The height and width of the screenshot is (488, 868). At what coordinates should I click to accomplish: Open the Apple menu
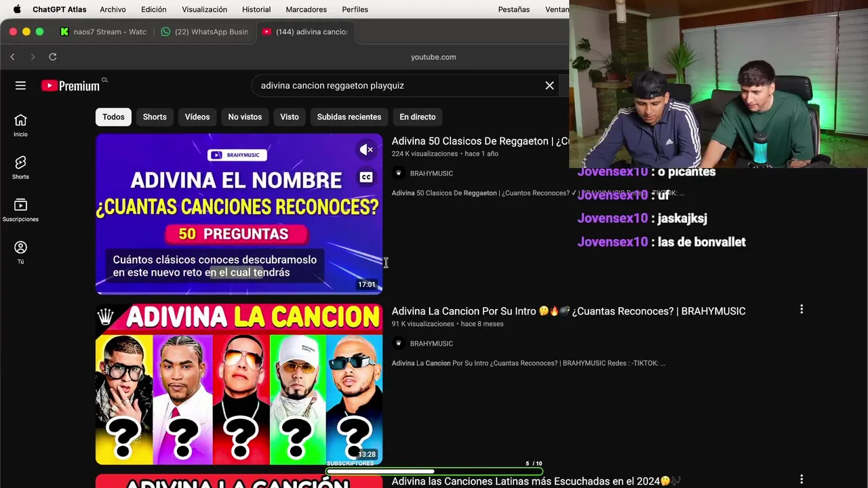tap(17, 9)
